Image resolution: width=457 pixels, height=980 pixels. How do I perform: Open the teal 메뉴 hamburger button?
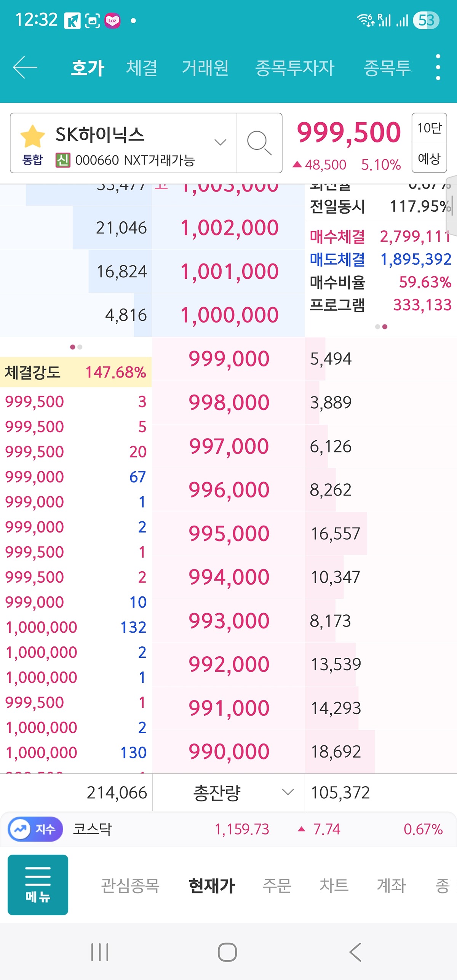38,884
